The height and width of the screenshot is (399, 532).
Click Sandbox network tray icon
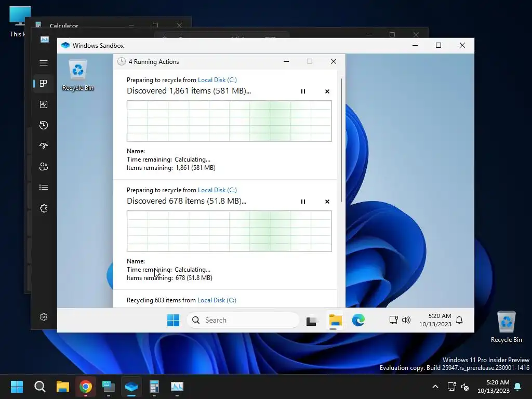(394, 320)
